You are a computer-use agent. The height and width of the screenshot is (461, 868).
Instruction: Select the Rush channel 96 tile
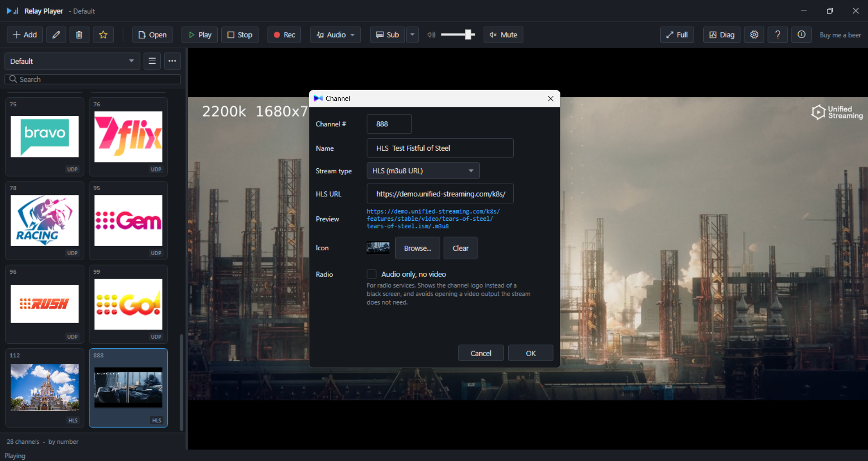coord(45,304)
